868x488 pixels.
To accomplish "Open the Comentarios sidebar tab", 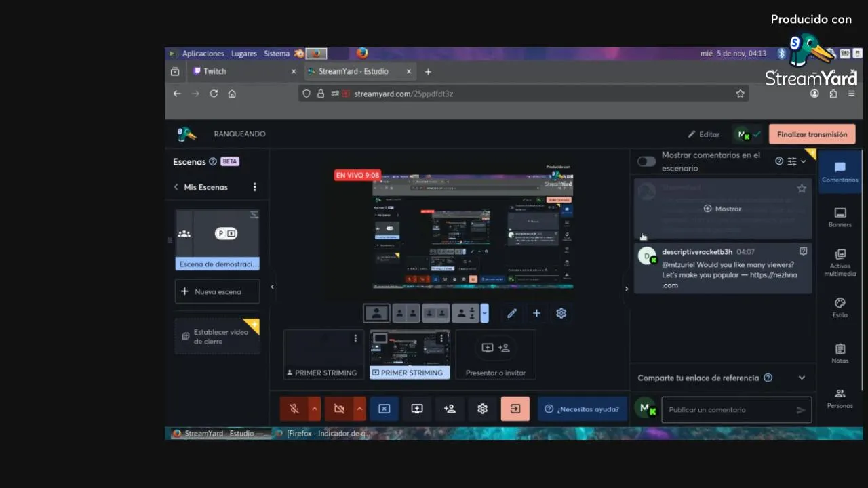I will coord(840,172).
